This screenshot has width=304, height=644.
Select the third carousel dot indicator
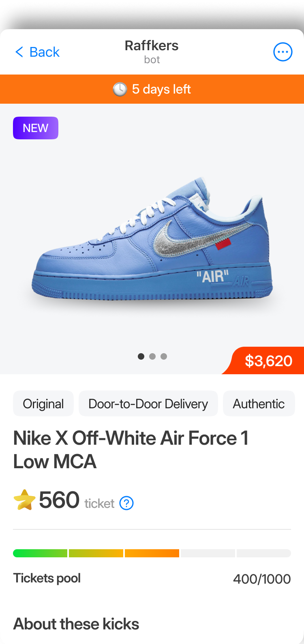point(164,356)
